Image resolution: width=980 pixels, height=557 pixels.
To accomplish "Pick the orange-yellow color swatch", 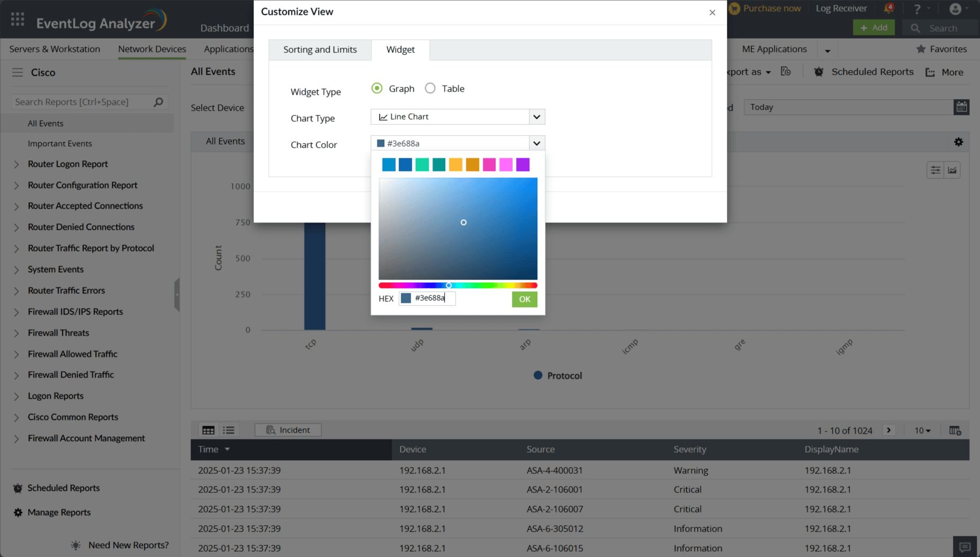I will pyautogui.click(x=455, y=165).
